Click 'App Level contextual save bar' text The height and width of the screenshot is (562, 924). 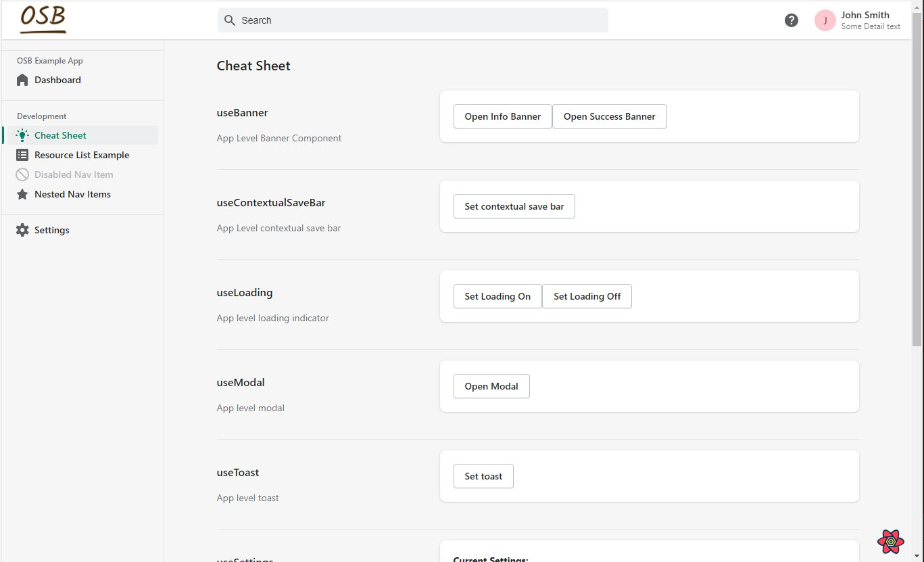278,228
